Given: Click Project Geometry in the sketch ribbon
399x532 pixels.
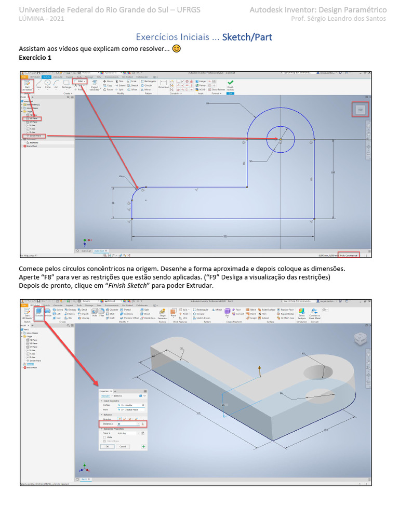Looking at the screenshot, I should [x=95, y=86].
